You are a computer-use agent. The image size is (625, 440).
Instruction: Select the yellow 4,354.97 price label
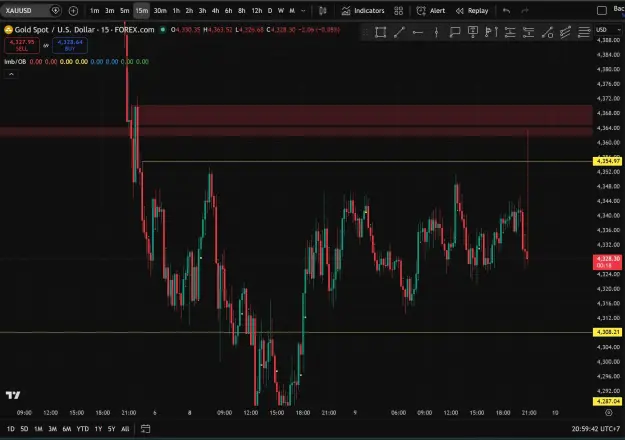tap(607, 161)
